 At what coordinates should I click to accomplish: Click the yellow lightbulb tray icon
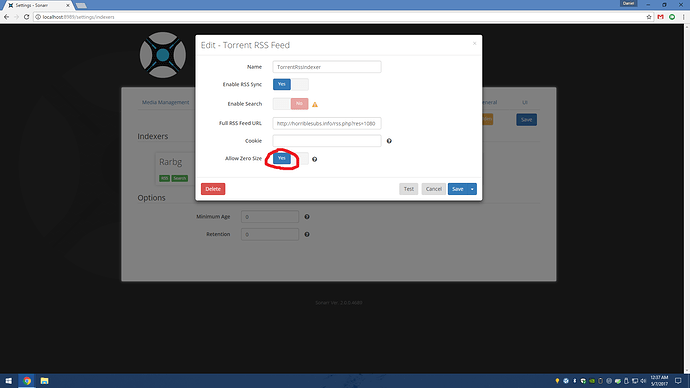click(557, 381)
